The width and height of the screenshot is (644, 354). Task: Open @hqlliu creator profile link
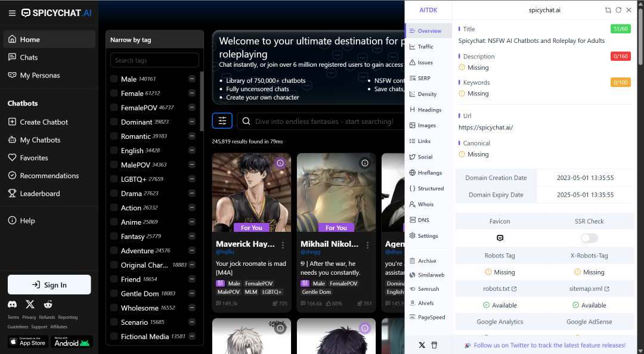point(225,251)
